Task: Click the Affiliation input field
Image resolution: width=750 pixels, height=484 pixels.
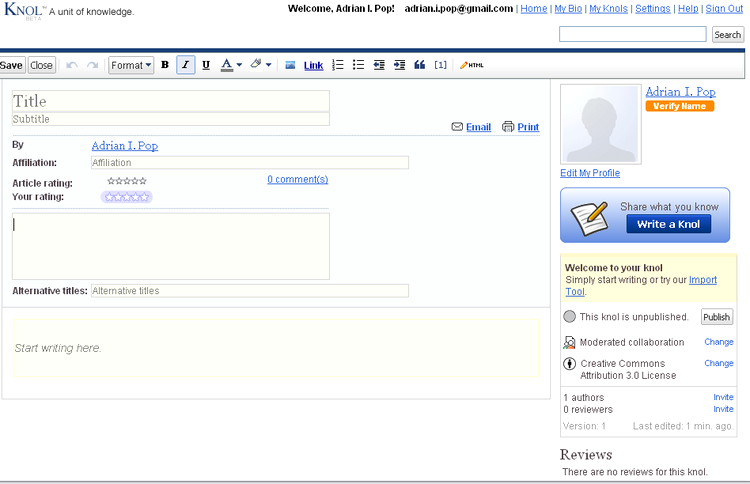Action: pyautogui.click(x=250, y=163)
